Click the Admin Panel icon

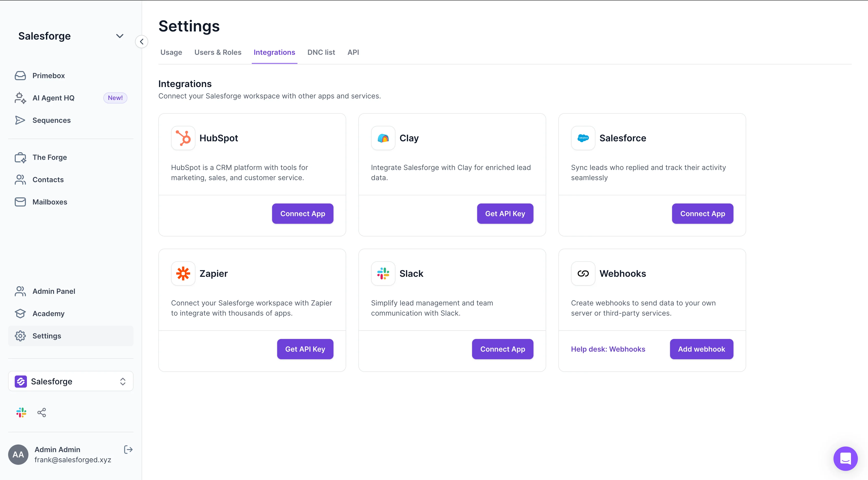click(20, 291)
